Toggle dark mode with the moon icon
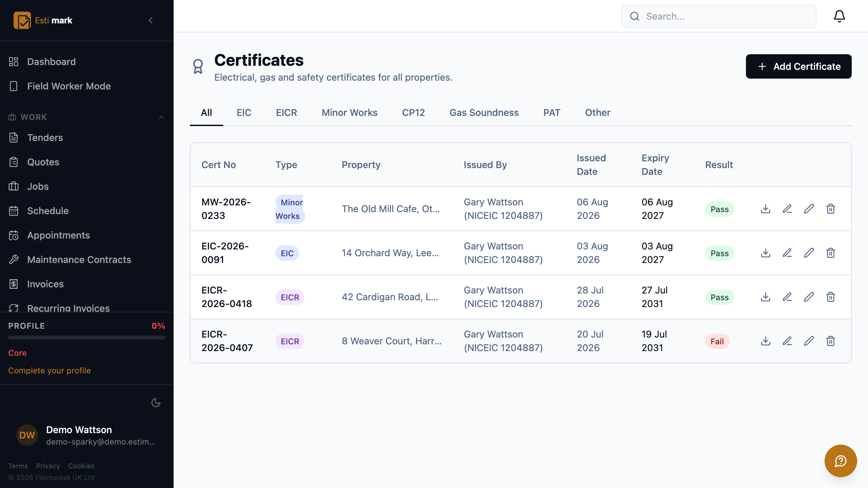 tap(156, 403)
